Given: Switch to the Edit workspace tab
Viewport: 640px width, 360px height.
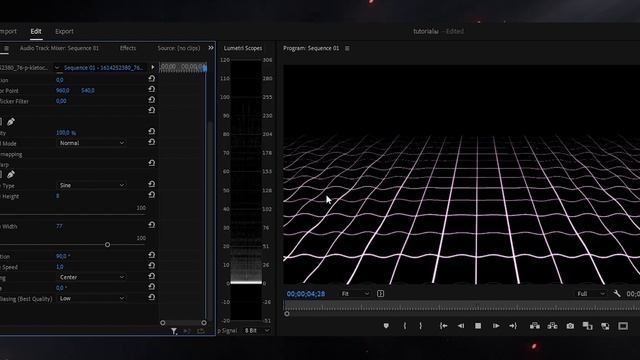Looking at the screenshot, I should (36, 31).
